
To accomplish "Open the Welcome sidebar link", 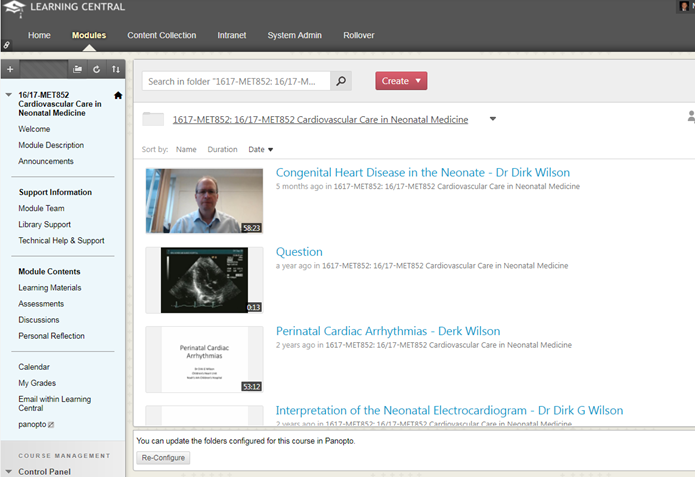I will [34, 129].
